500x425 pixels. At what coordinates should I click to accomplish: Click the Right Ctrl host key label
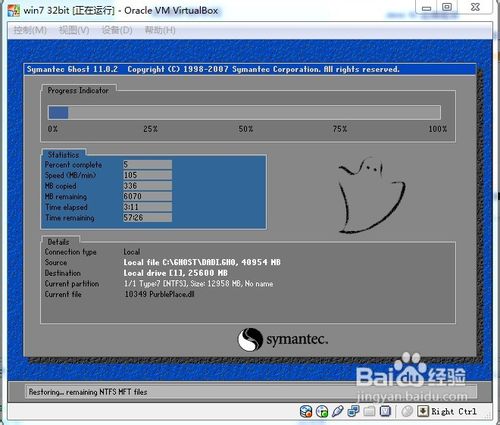click(454, 412)
